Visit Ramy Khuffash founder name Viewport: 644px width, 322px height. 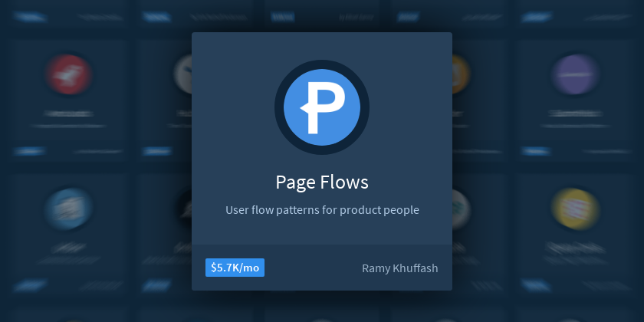[399, 268]
